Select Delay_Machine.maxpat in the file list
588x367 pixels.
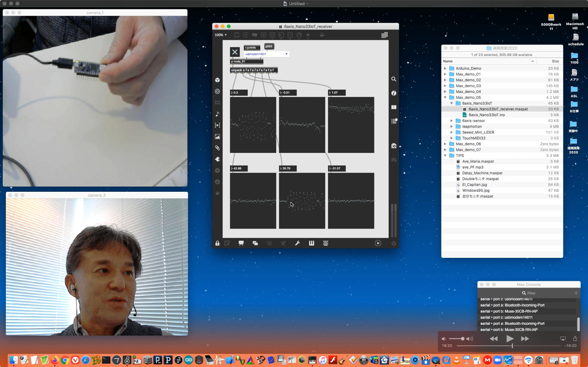coord(482,173)
